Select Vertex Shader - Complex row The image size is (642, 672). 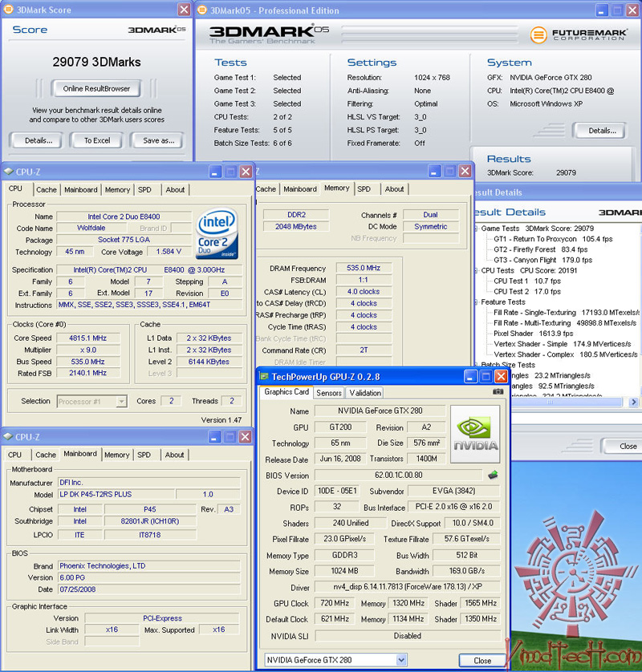click(x=566, y=354)
